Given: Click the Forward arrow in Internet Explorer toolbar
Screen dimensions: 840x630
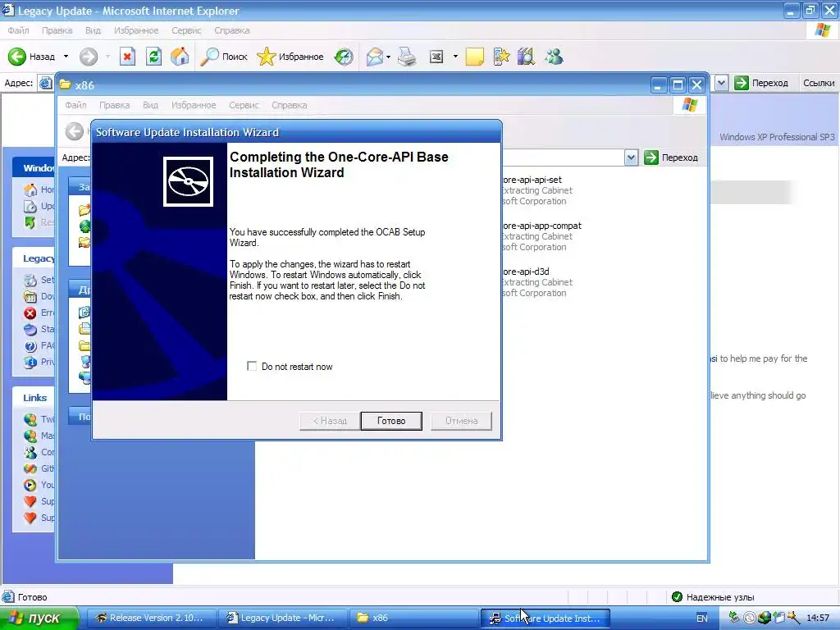Looking at the screenshot, I should [x=89, y=57].
